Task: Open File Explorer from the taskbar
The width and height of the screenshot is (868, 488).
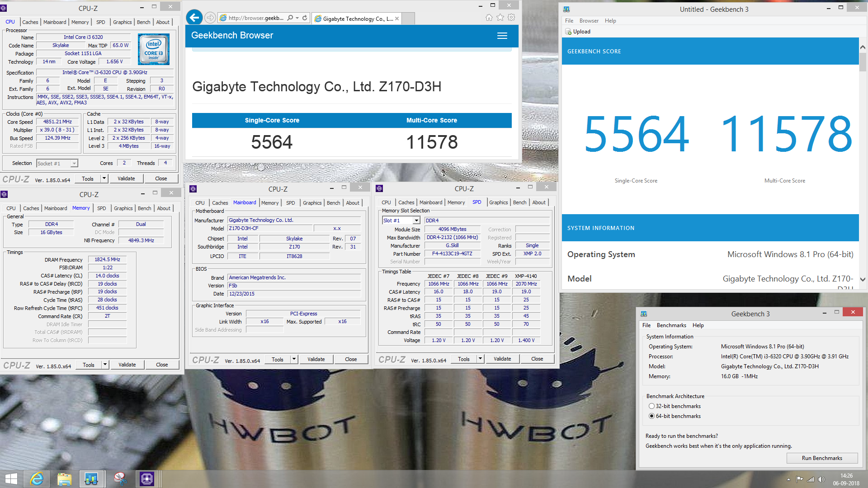Action: point(64,479)
